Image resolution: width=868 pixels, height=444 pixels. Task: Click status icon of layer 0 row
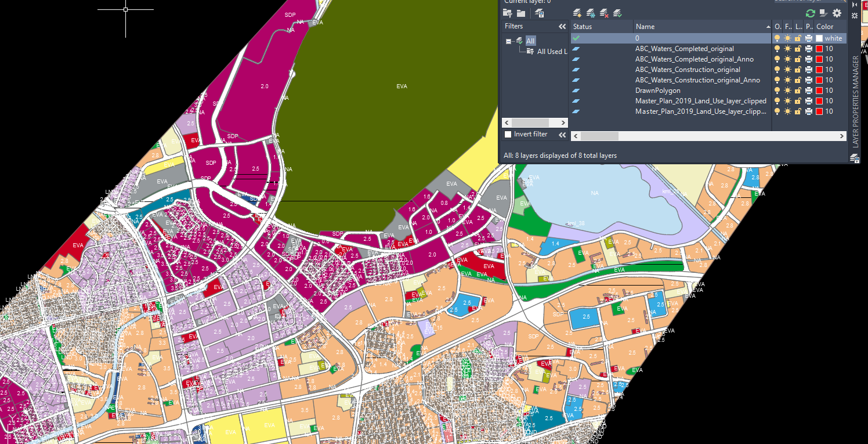tap(576, 38)
